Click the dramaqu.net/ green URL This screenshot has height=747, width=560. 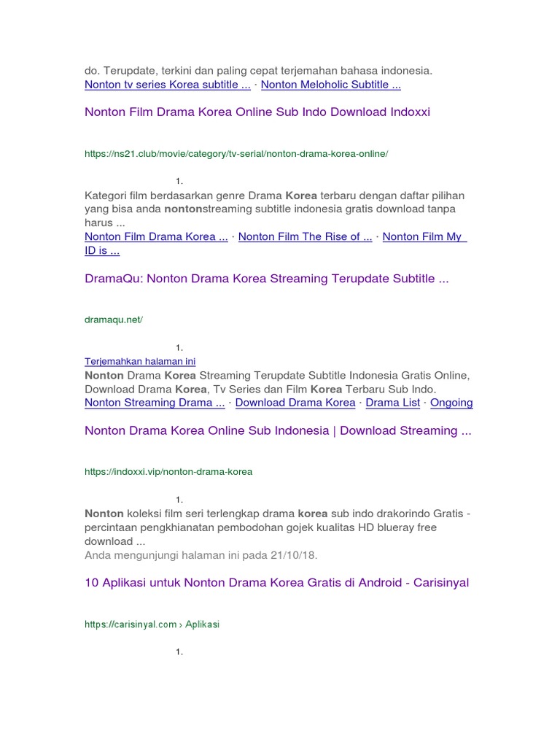tap(114, 320)
